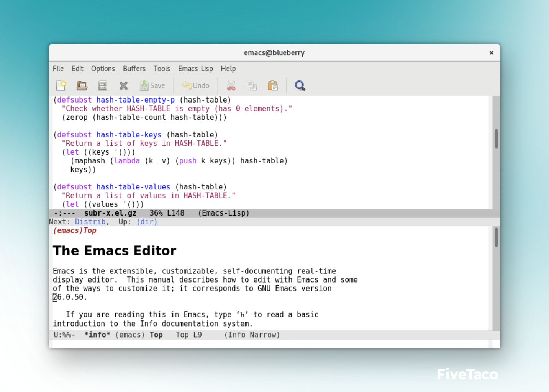The width and height of the screenshot is (549, 392).
Task: Open the Emacs-Lisp menu
Action: click(195, 69)
